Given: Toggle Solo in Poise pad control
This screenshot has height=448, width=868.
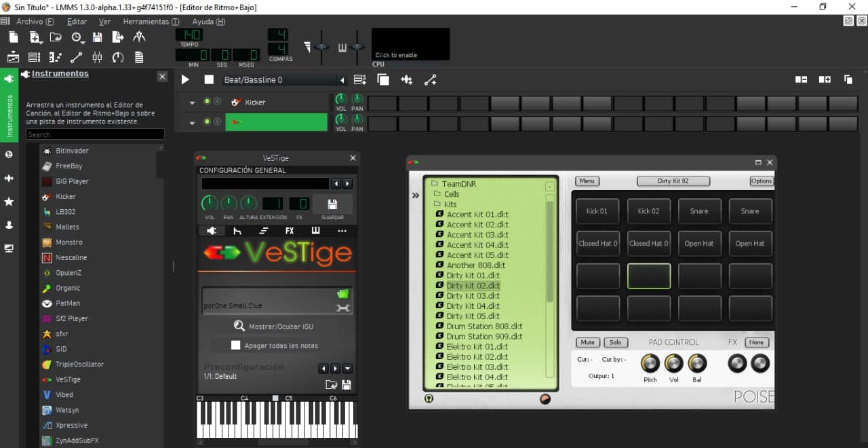Looking at the screenshot, I should pos(615,342).
